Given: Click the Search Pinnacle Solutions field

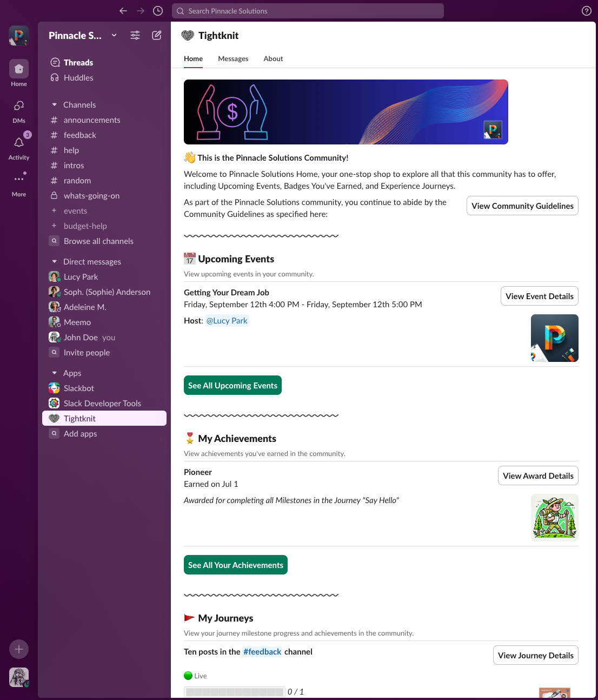Looking at the screenshot, I should 308,11.
